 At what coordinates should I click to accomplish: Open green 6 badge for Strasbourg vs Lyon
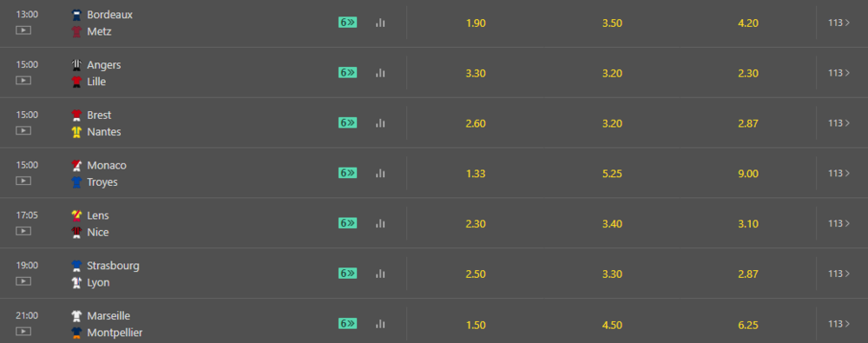point(348,274)
